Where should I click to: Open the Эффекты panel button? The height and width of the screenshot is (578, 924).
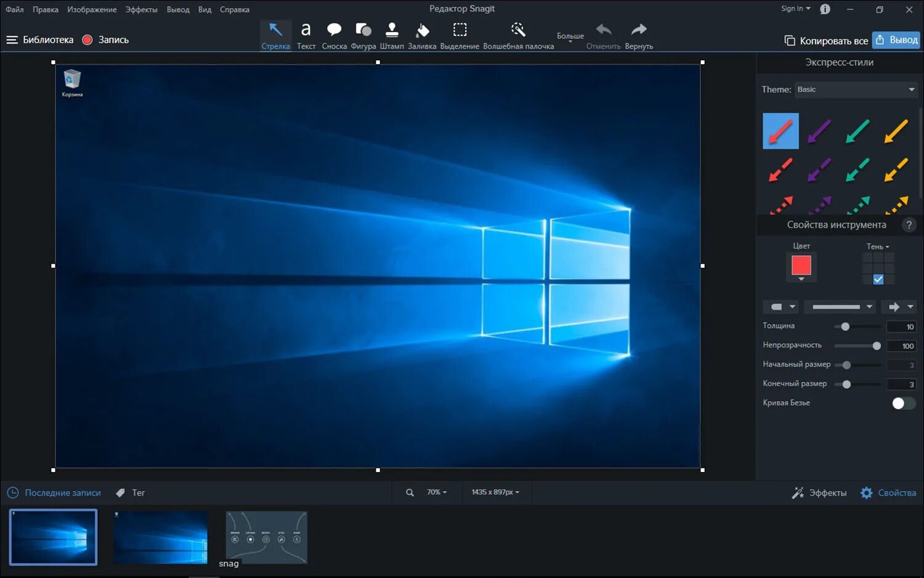click(819, 493)
